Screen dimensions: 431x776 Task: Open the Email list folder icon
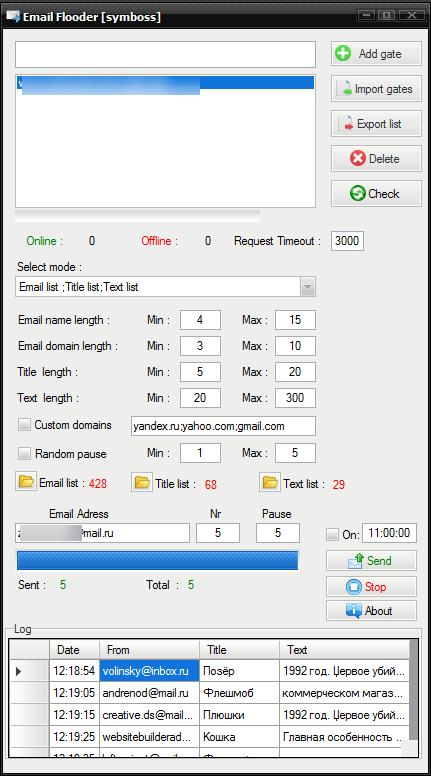[26, 481]
